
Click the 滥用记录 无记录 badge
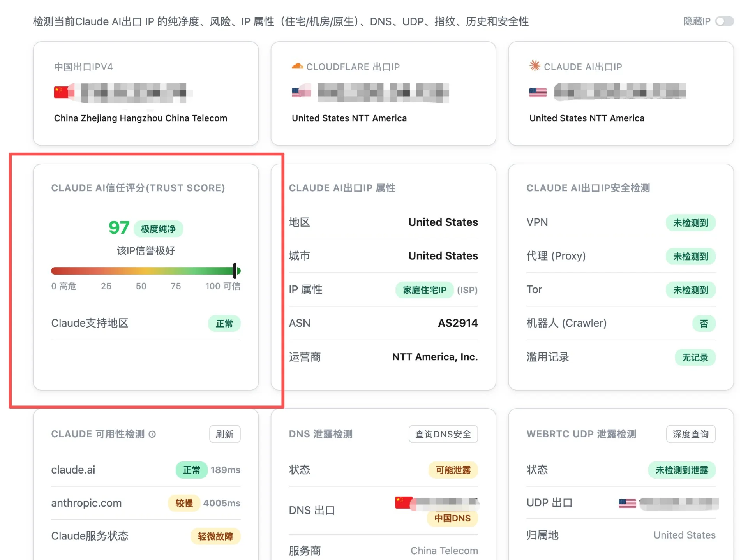tap(695, 357)
